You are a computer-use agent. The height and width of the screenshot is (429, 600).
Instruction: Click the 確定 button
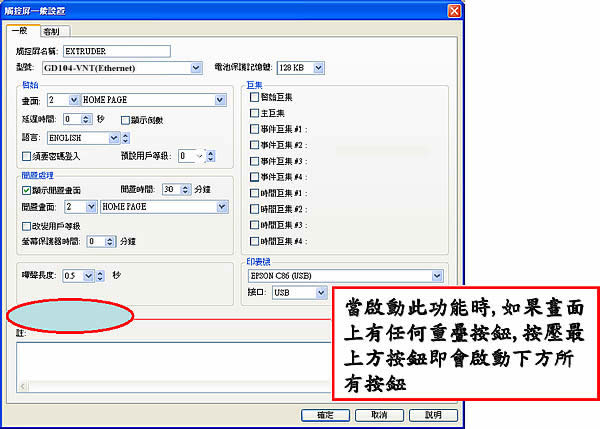tap(325, 414)
